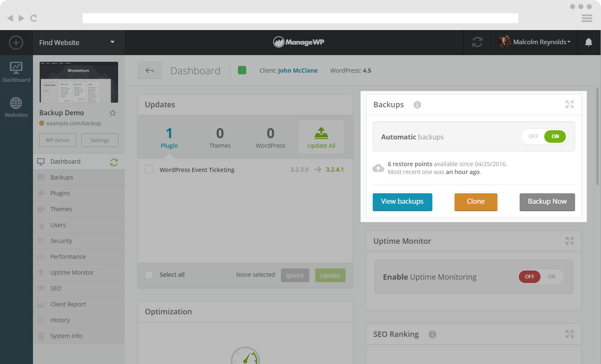Click the example.com/backup site URL
Viewport: 601px width, 364px height.
[x=73, y=124]
